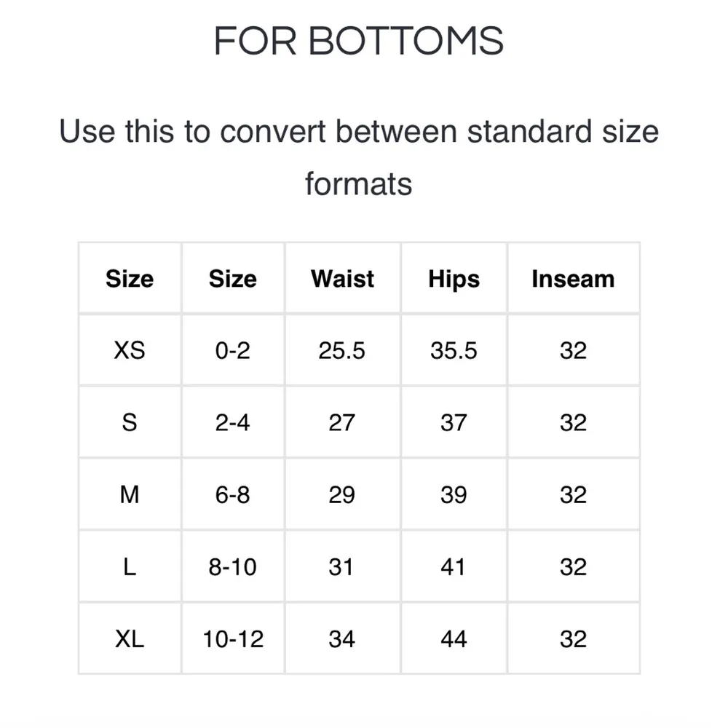The height and width of the screenshot is (728, 728).
Task: Select the Inseam column header
Action: [573, 279]
